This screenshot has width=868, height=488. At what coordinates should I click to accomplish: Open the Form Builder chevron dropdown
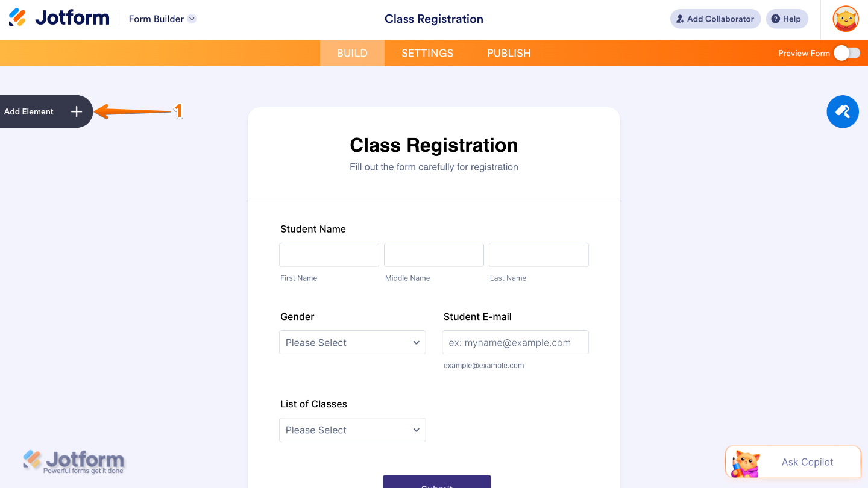192,19
